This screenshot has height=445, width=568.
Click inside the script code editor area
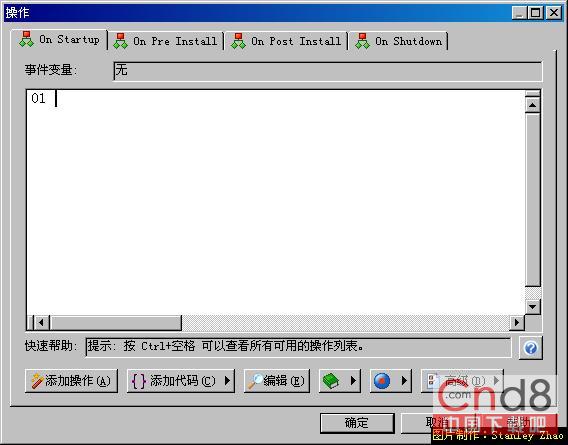(x=275, y=202)
